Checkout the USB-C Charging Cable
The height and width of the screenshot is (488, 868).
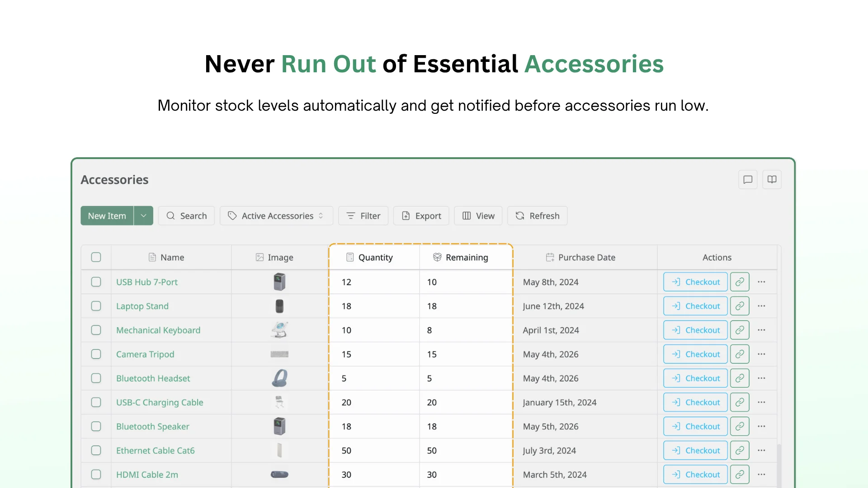pyautogui.click(x=695, y=402)
